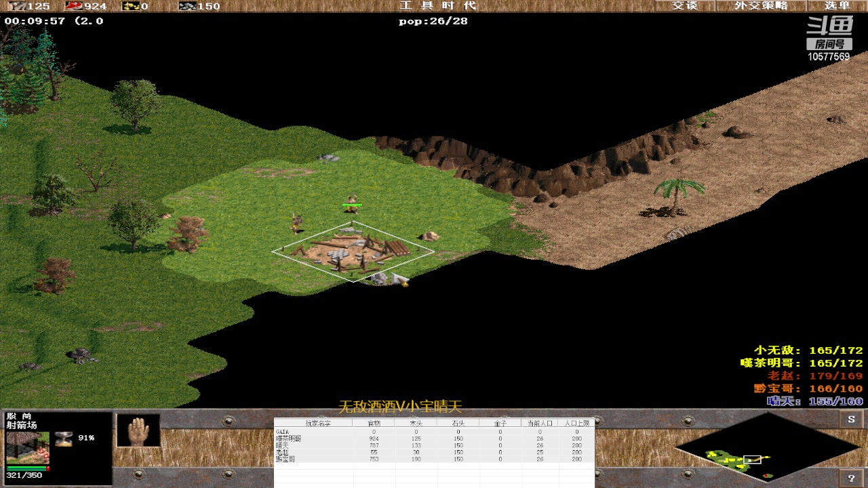The image size is (868, 488).
Task: Click the green building health bar
Action: click(27, 468)
